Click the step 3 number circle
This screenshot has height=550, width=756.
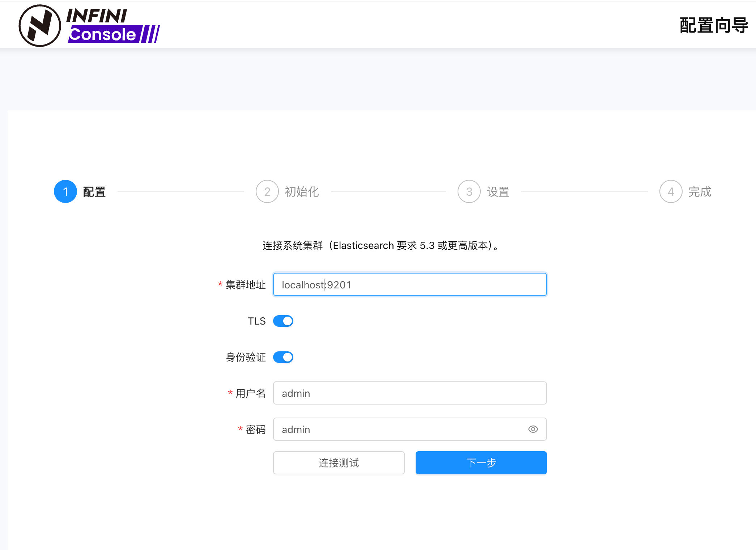pos(469,191)
